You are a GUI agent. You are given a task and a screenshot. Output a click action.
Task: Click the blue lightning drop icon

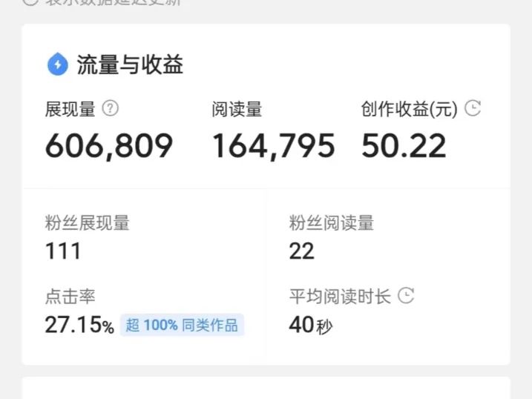[x=58, y=64]
